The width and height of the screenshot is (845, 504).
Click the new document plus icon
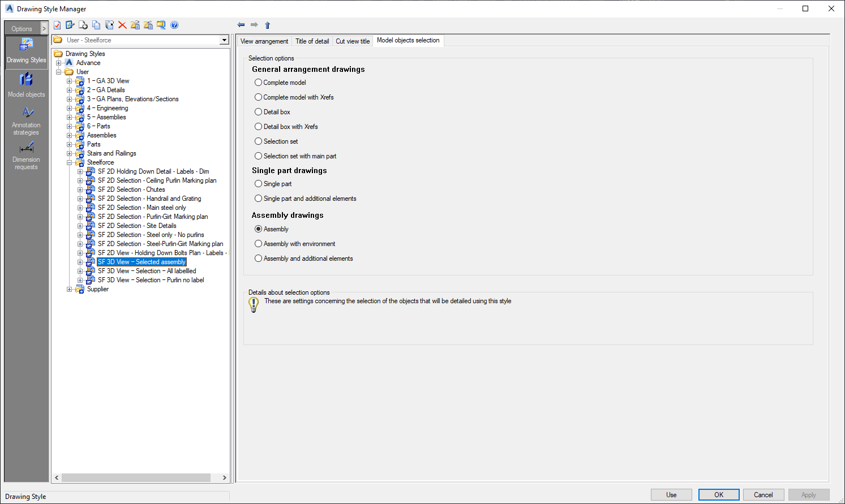(x=83, y=25)
